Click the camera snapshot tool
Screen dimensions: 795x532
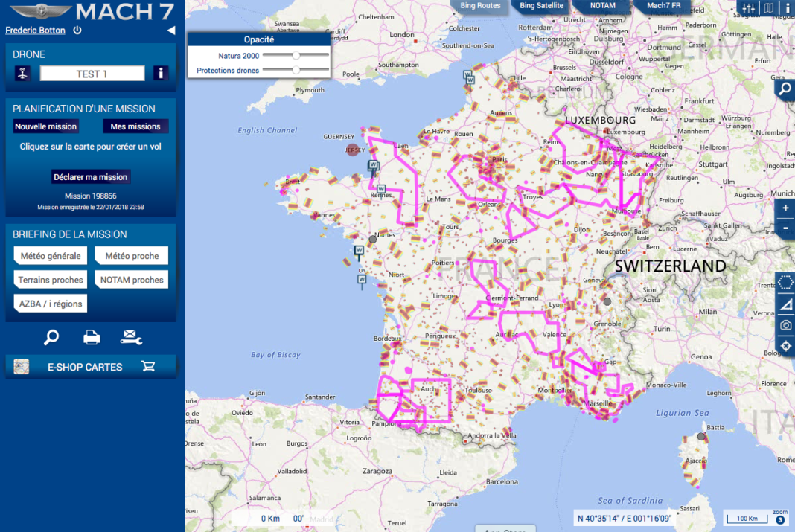pos(785,324)
